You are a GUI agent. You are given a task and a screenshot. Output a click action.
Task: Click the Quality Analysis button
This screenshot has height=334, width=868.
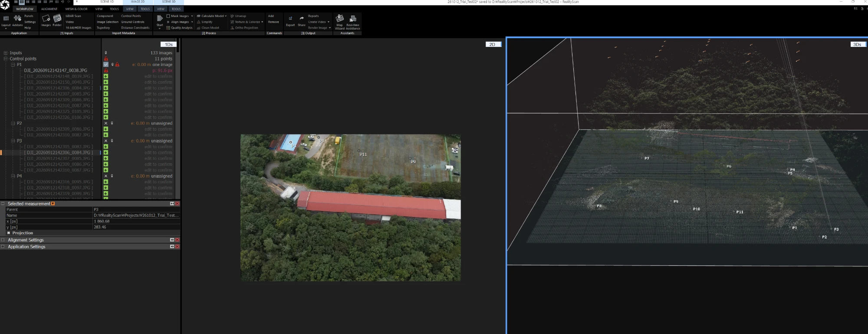[x=179, y=28]
